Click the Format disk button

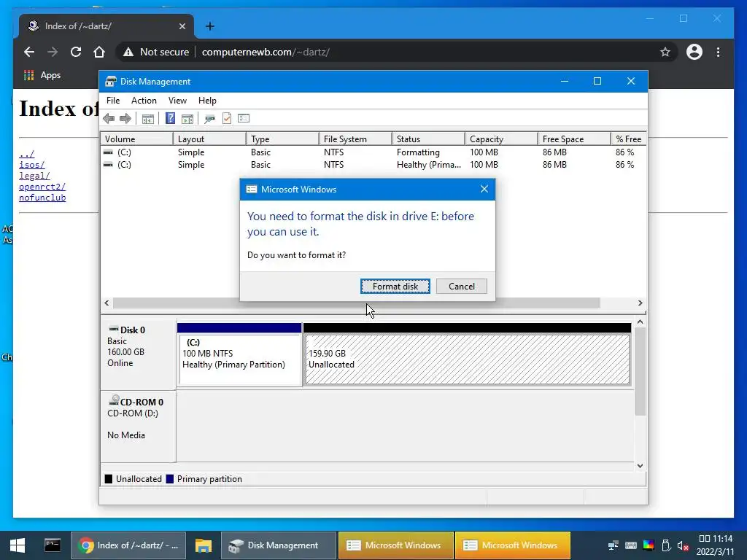tap(395, 286)
